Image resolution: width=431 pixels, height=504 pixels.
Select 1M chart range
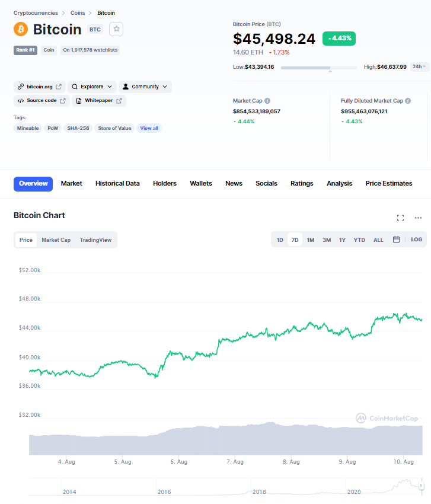(x=310, y=240)
